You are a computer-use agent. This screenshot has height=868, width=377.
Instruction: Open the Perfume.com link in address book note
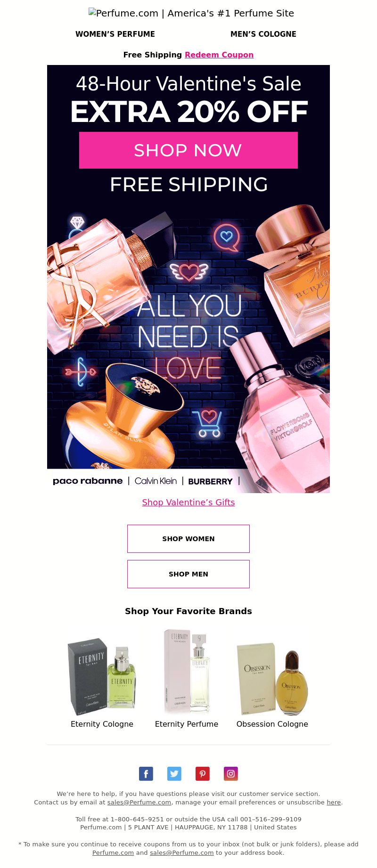click(x=113, y=852)
